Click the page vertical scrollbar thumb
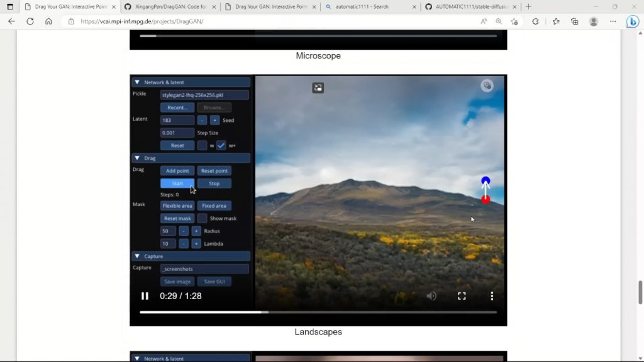Screen dimensions: 644x362 pyautogui.click(x=640, y=293)
